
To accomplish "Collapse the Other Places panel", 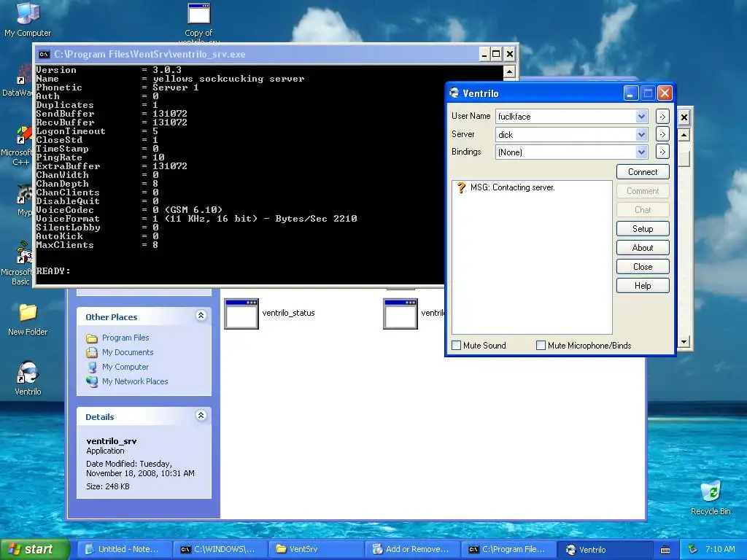I will [201, 315].
